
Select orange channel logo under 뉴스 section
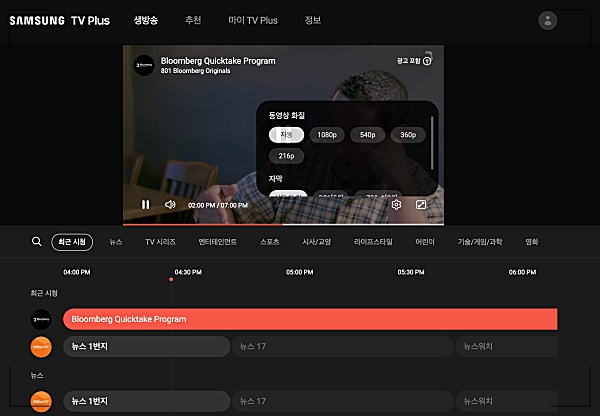click(41, 401)
